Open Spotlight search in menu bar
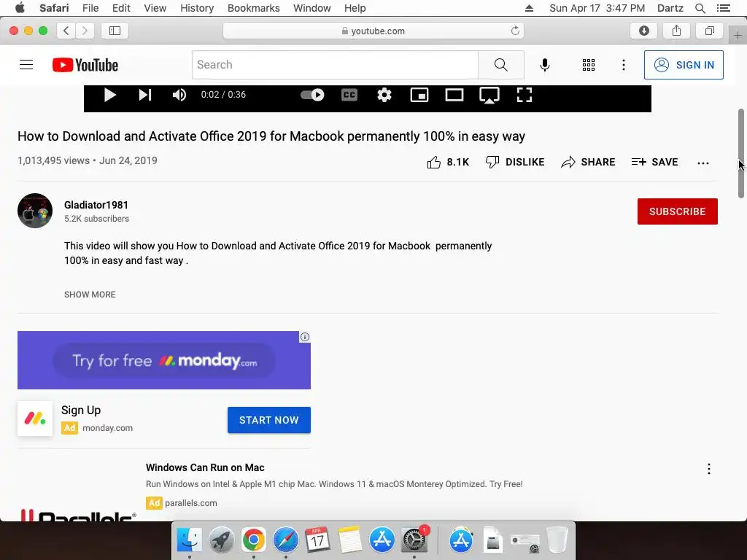Image resolution: width=747 pixels, height=560 pixels. [x=700, y=8]
